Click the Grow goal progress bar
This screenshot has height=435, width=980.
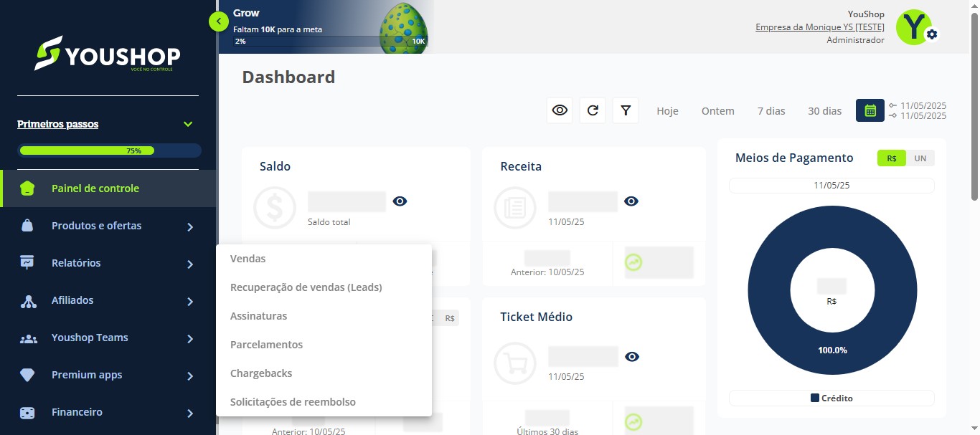330,42
